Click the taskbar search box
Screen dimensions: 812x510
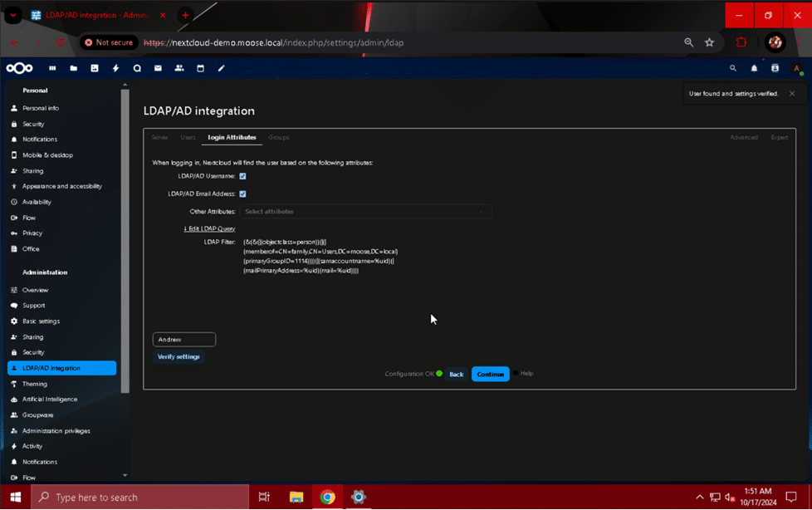click(x=139, y=498)
